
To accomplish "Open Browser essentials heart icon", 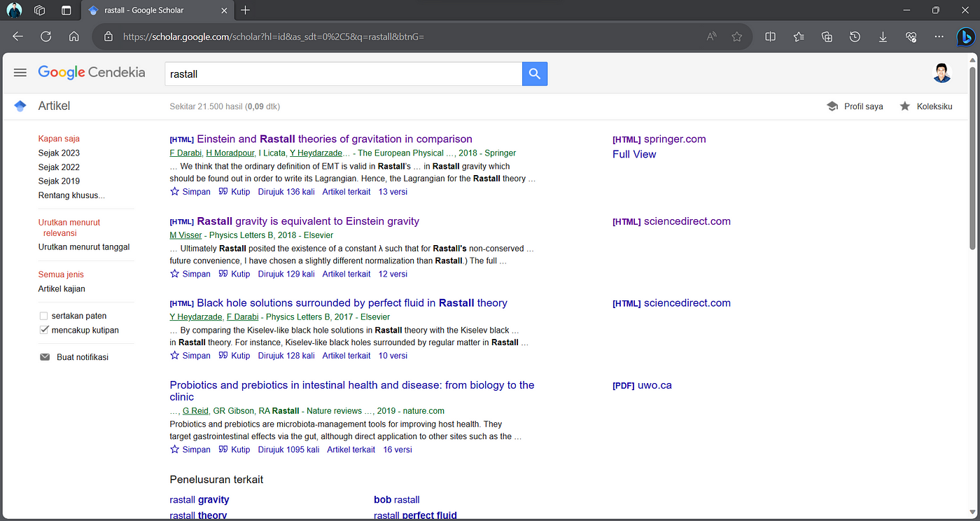I will tap(911, 36).
